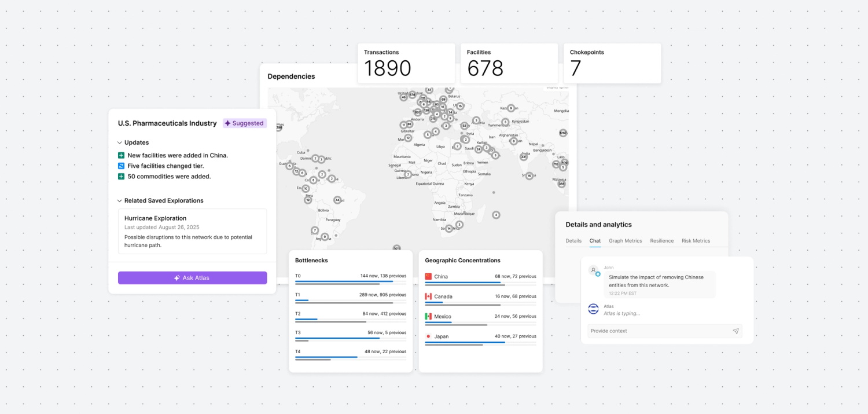This screenshot has height=414, width=868.
Task: Click '84 now, 412 previous' value
Action: point(385,314)
